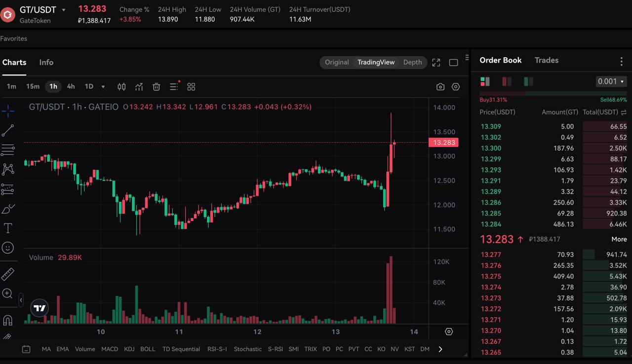Switch chart to Depth view

pyautogui.click(x=412, y=62)
